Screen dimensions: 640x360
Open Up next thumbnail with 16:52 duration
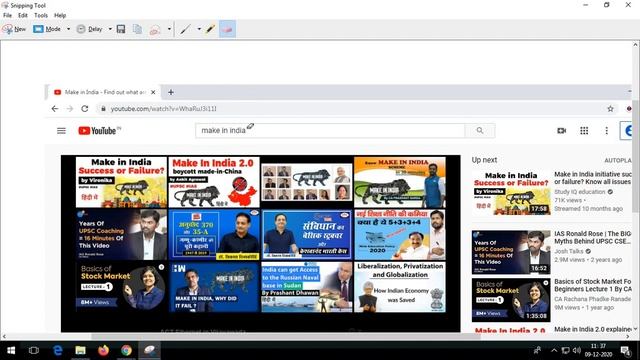tap(511, 252)
